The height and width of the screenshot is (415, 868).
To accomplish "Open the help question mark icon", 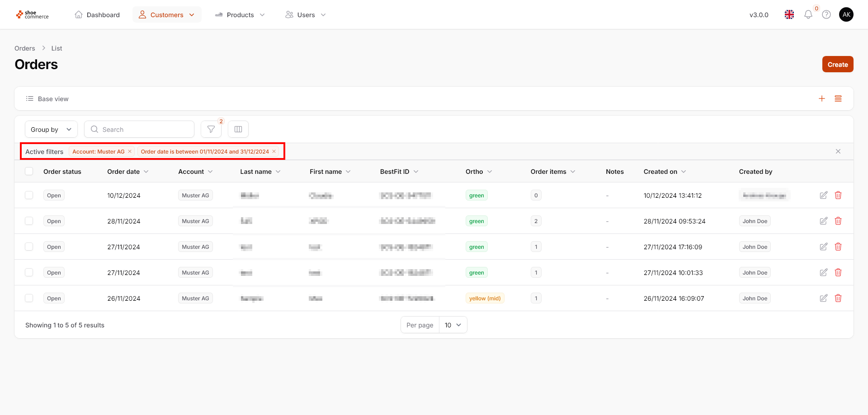I will [x=826, y=15].
